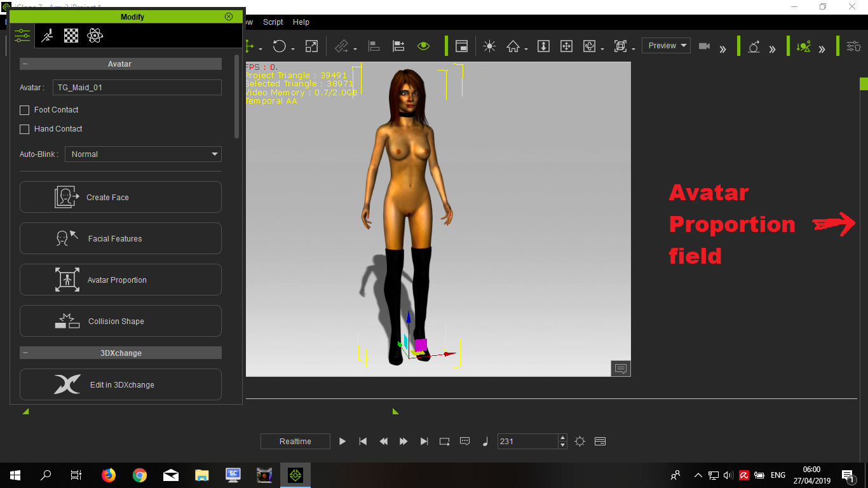Open the Help menu
Screen dimensions: 868x488
point(301,22)
